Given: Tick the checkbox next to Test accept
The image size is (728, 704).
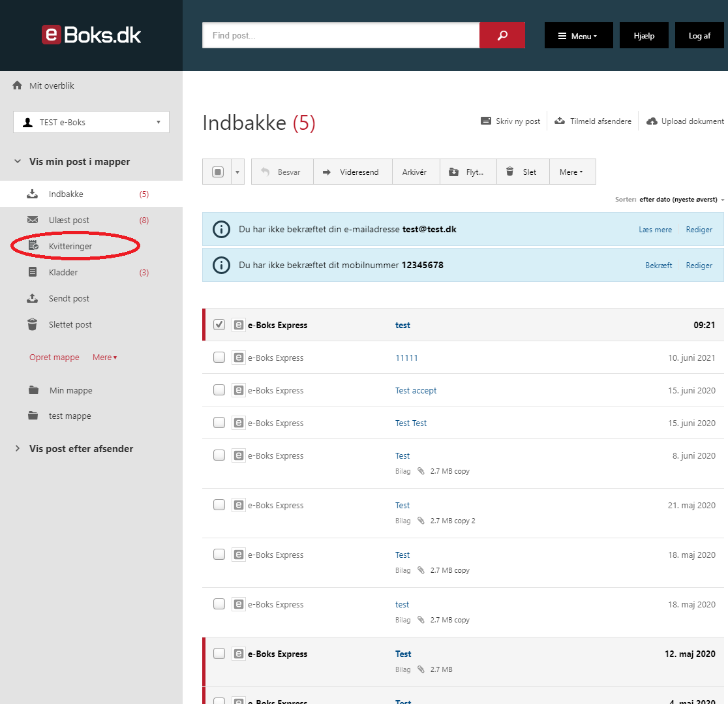Looking at the screenshot, I should pos(219,390).
